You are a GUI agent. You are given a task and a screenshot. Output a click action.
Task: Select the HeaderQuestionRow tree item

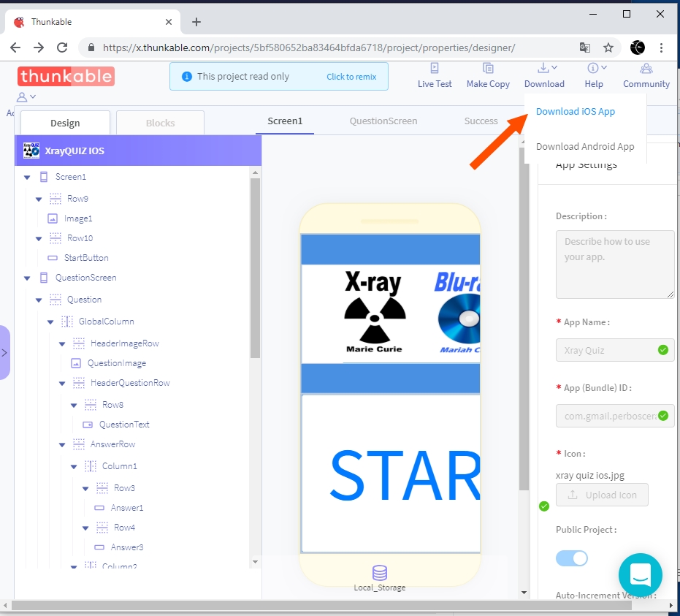click(x=130, y=383)
